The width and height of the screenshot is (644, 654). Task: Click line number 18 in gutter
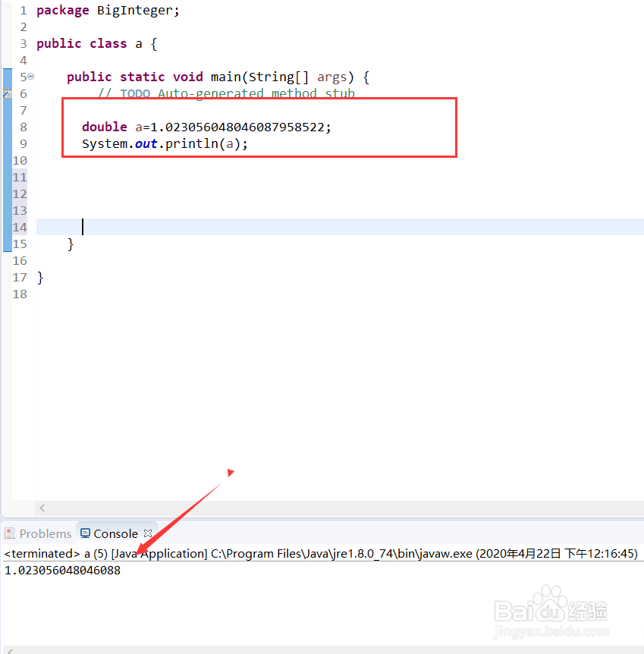click(20, 294)
